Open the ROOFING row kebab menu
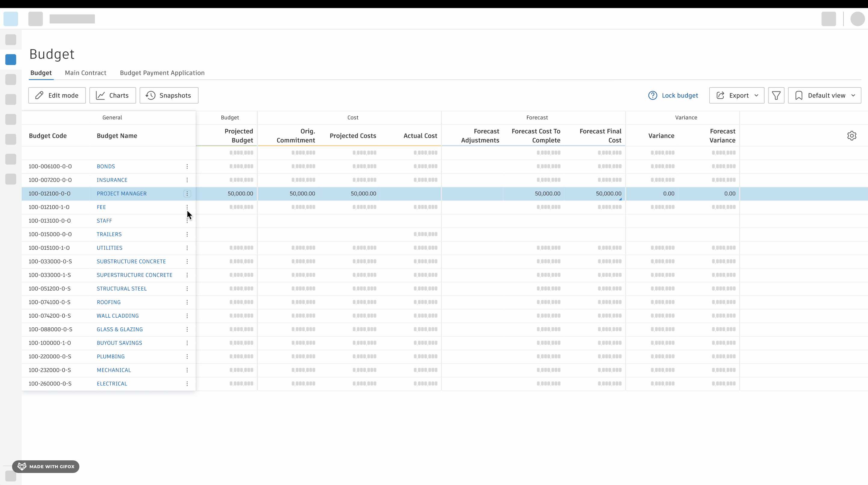Image resolution: width=868 pixels, height=485 pixels. point(187,302)
